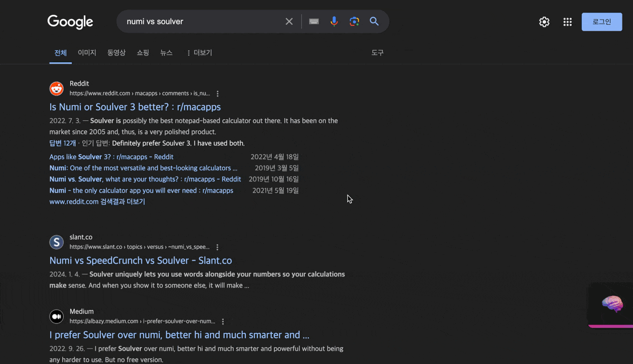Switch to the 동영상 tab
The width and height of the screenshot is (633, 364).
[117, 53]
